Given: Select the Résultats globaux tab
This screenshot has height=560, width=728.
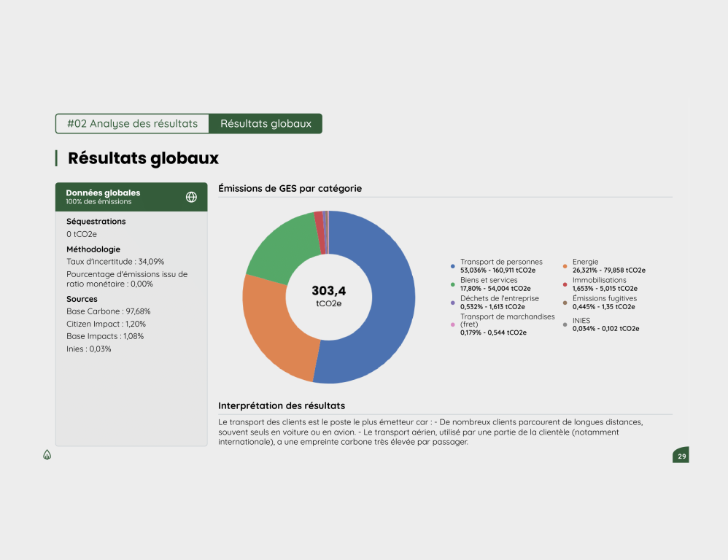Looking at the screenshot, I should (266, 123).
